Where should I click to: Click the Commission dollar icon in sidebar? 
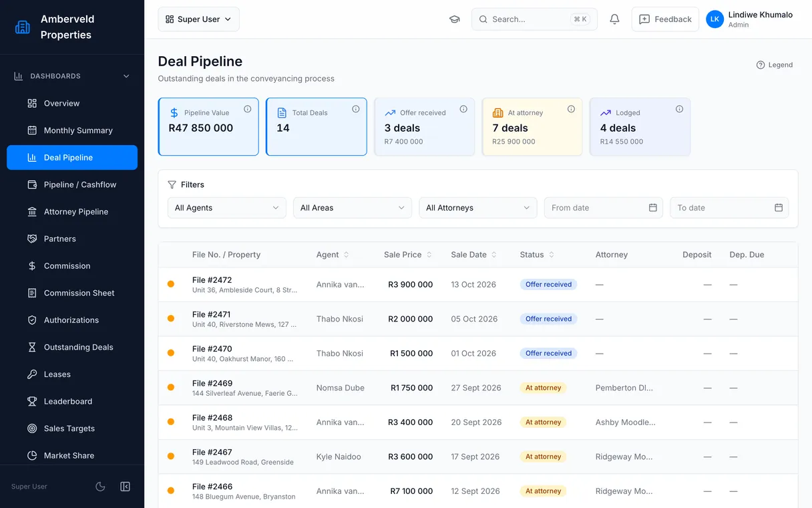[32, 266]
